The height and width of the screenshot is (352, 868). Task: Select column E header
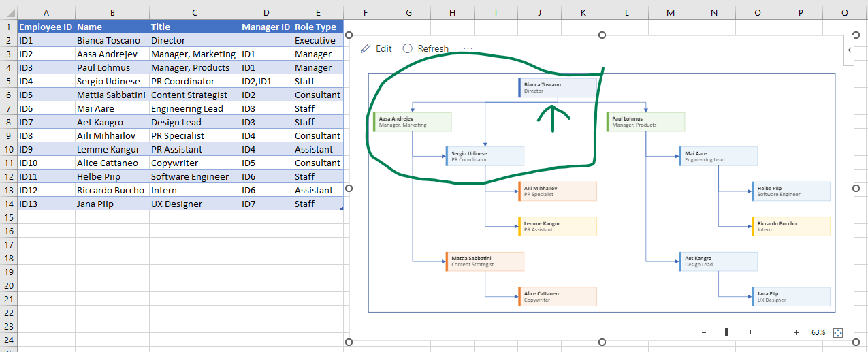point(318,13)
